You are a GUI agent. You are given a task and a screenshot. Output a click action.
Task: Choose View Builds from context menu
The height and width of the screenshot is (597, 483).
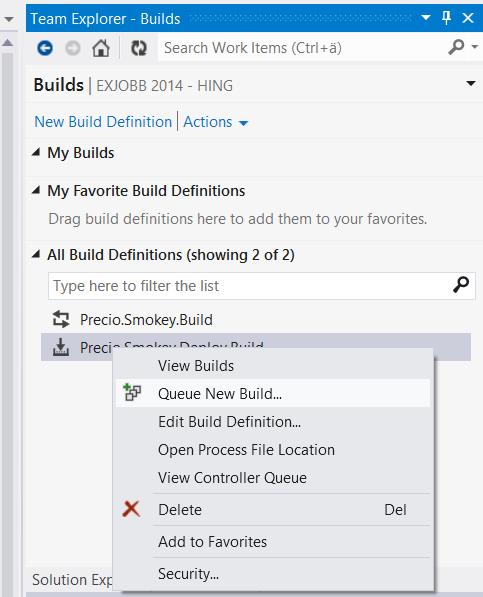coord(273,366)
